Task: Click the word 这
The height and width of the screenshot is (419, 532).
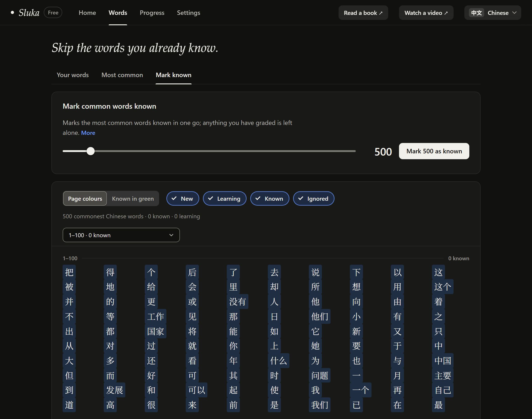Action: tap(438, 272)
